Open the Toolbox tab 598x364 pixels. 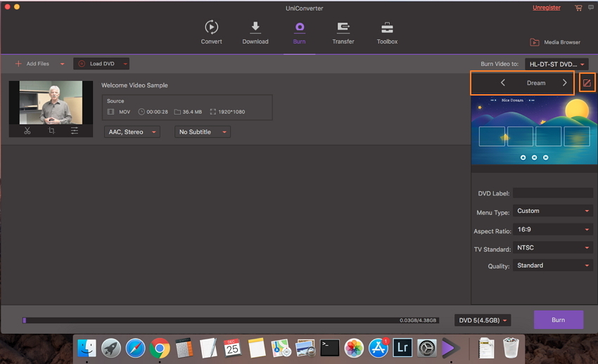tap(387, 33)
